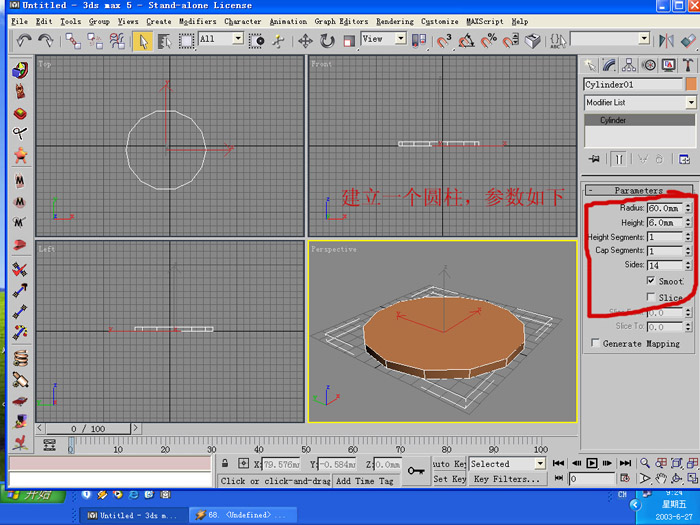Choose Rectangular Selection Region tool
This screenshot has width=700, height=525.
(186, 42)
